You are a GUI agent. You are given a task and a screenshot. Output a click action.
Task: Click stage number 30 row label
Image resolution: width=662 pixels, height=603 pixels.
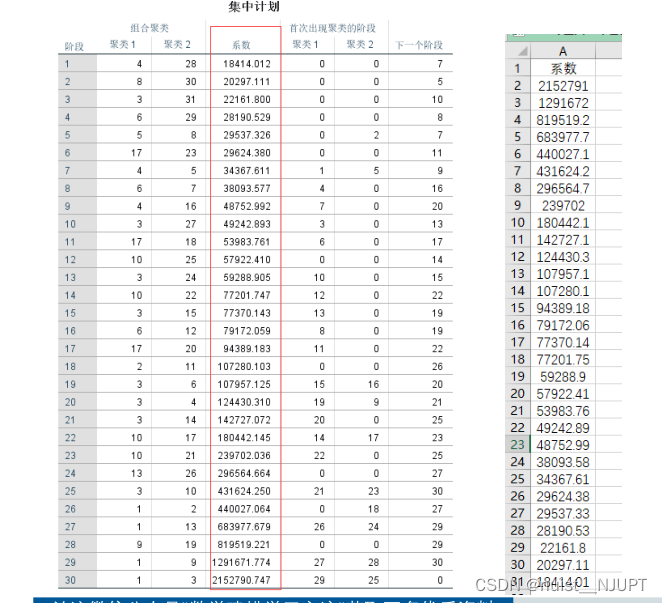(x=70, y=580)
